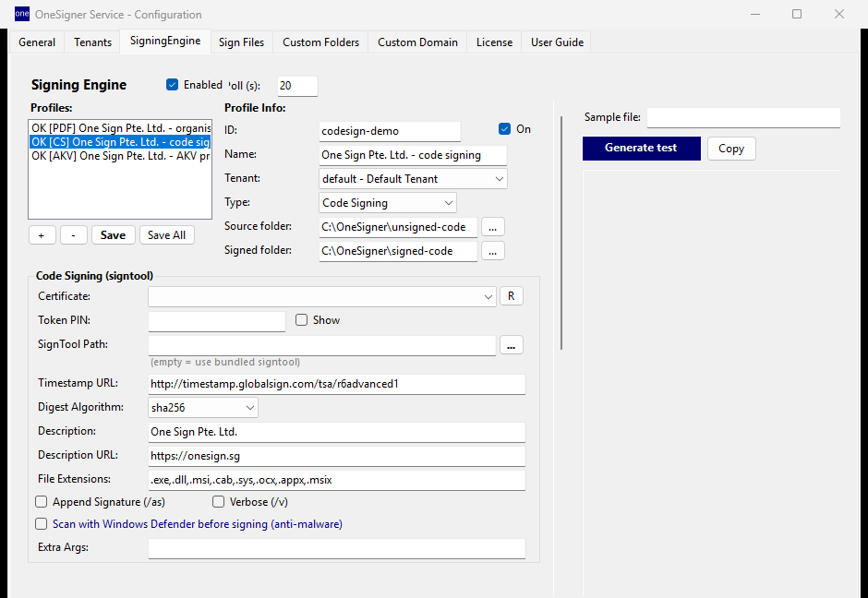Add a new profile with plus button

42,235
